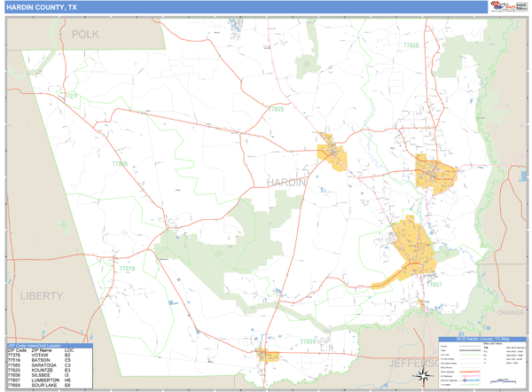Click 77657 in the LUMBERTON table row
The width and height of the screenshot is (532, 392).
click(x=14, y=380)
